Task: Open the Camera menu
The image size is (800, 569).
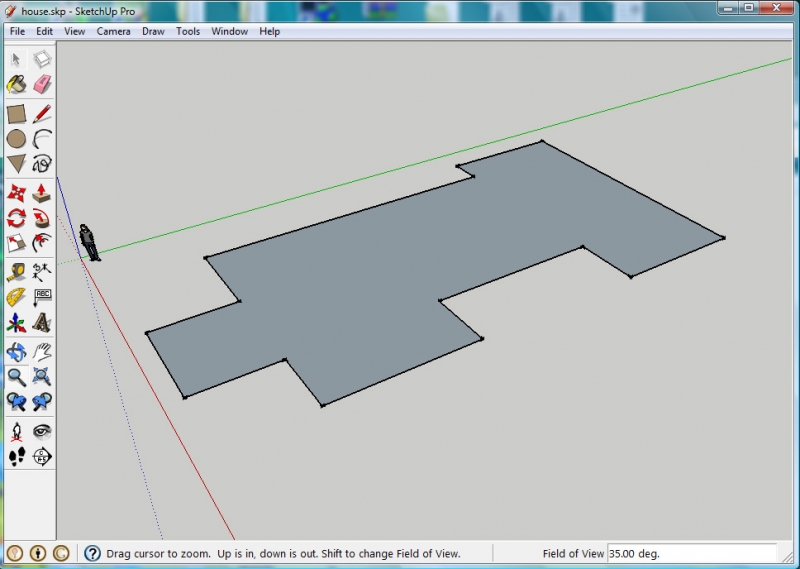Action: pos(113,31)
